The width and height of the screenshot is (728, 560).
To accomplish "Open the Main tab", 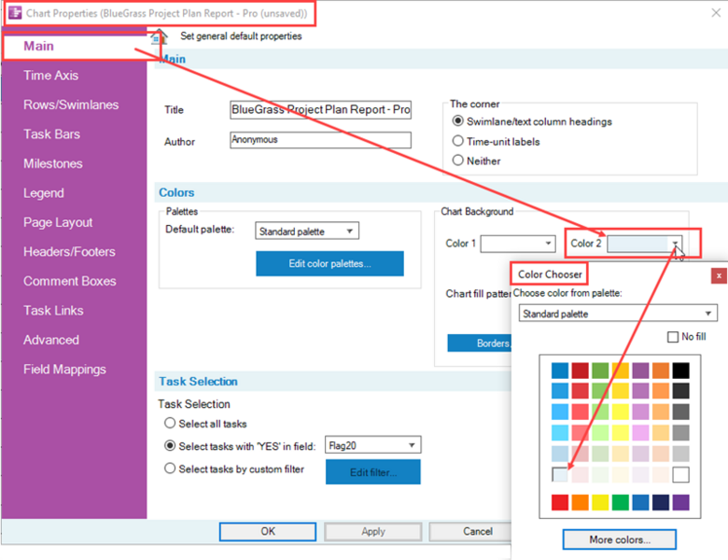I will 39,46.
